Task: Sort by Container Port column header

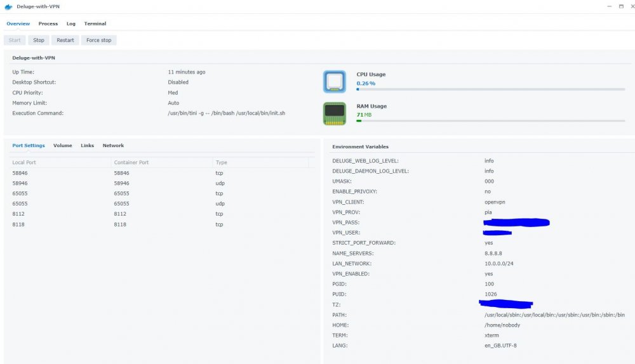Action: 162,162
